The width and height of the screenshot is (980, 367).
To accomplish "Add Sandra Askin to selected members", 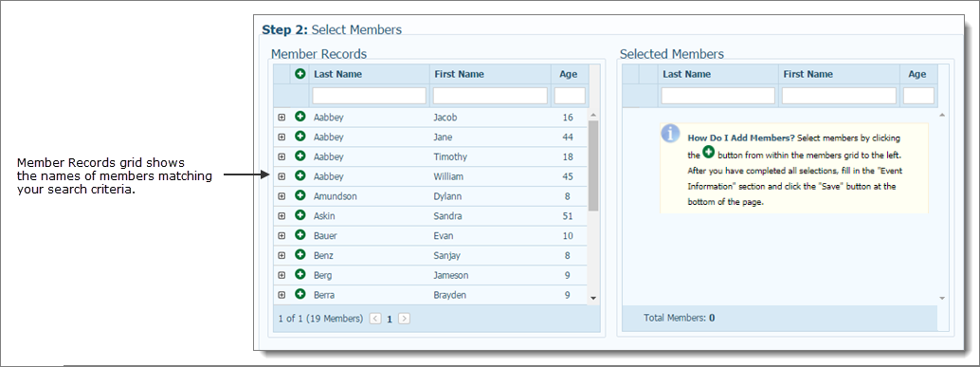I will 300,215.
